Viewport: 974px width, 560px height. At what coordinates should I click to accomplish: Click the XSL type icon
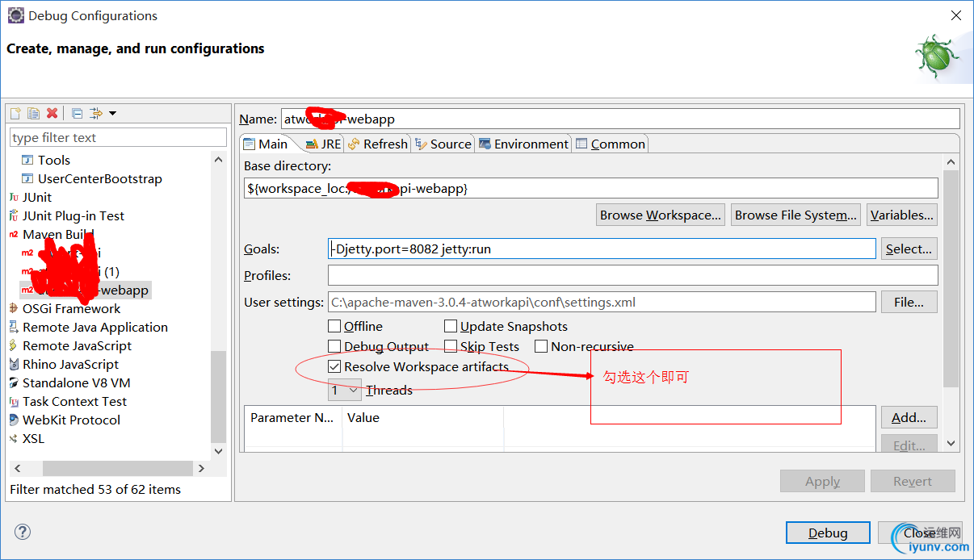coord(14,438)
